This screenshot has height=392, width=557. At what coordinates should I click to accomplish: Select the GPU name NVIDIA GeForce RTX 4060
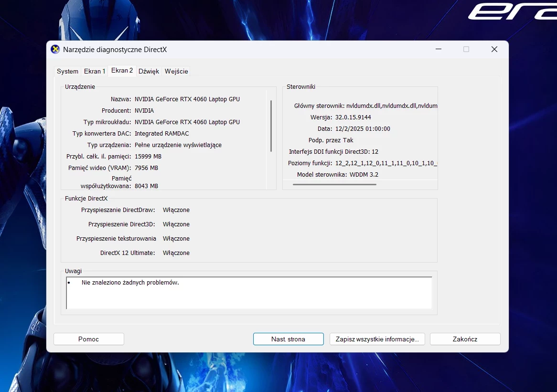point(187,99)
